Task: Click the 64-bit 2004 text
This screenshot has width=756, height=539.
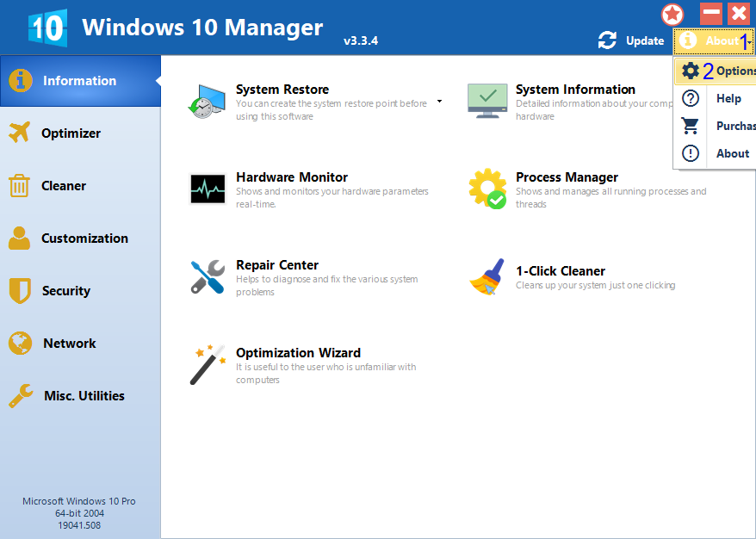Action: pos(79,513)
